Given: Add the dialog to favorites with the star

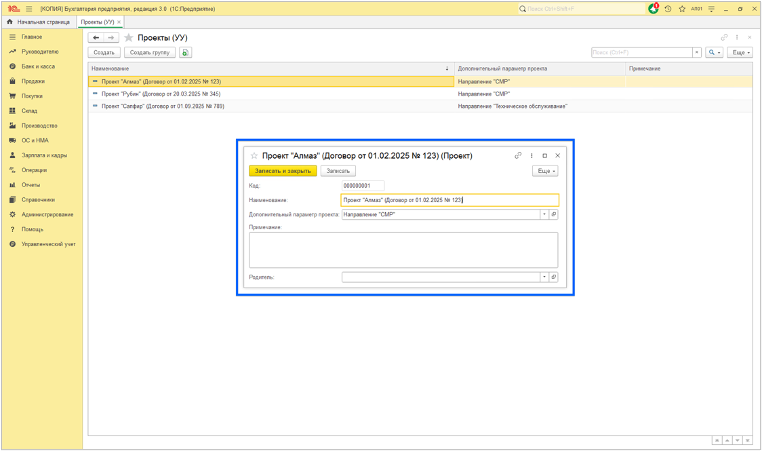Looking at the screenshot, I should pyautogui.click(x=254, y=156).
